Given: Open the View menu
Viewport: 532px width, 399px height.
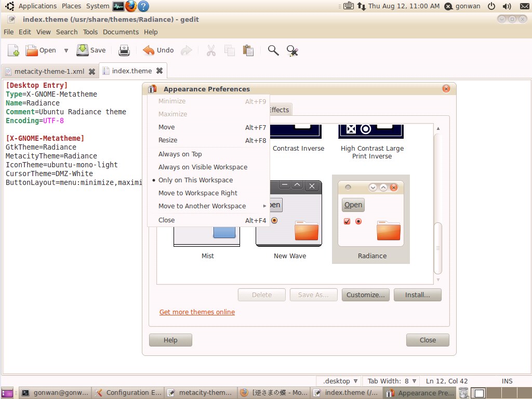Looking at the screenshot, I should coord(44,32).
